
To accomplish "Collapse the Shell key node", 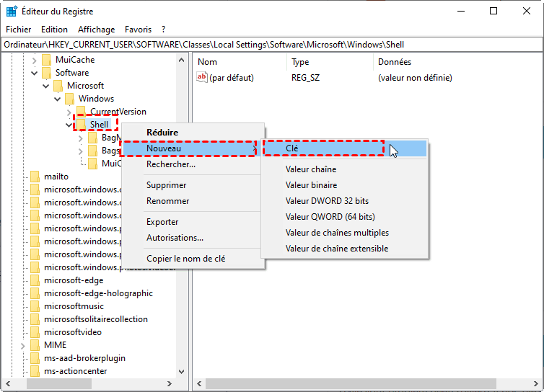I will pos(69,125).
